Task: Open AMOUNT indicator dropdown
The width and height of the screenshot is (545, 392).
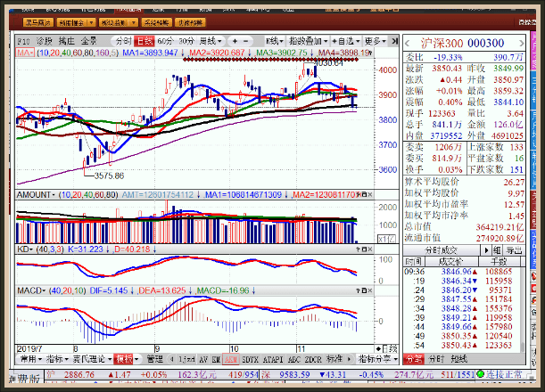Action: point(37,195)
